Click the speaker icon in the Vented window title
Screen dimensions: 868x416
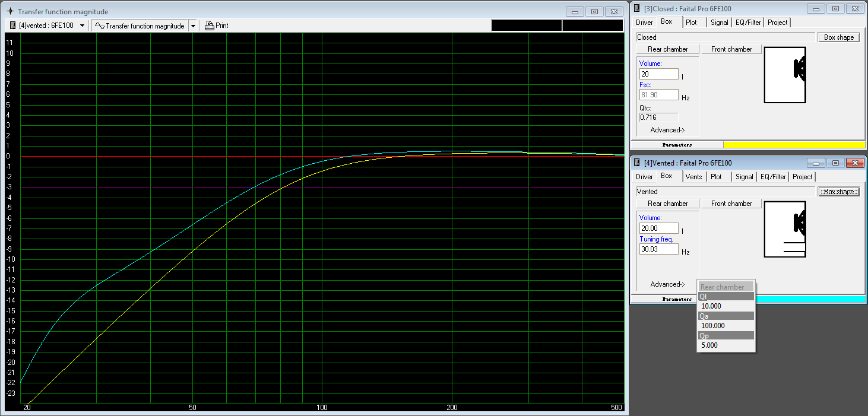coord(637,163)
